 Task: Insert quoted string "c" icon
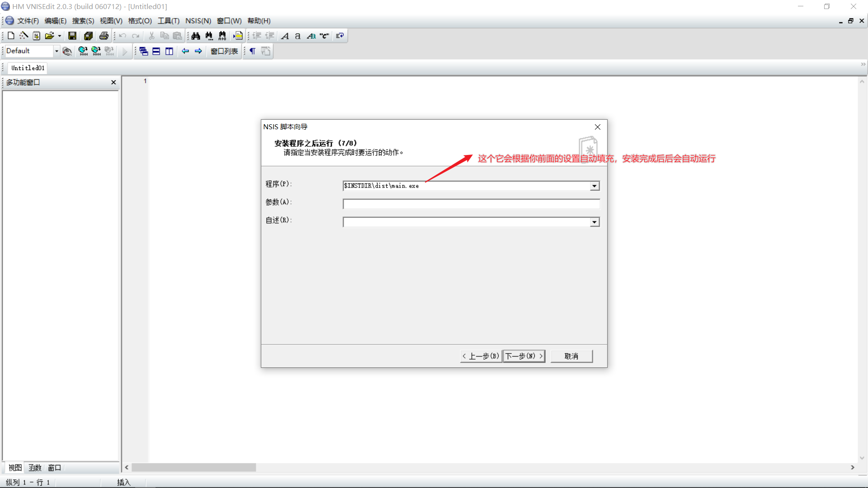point(325,36)
